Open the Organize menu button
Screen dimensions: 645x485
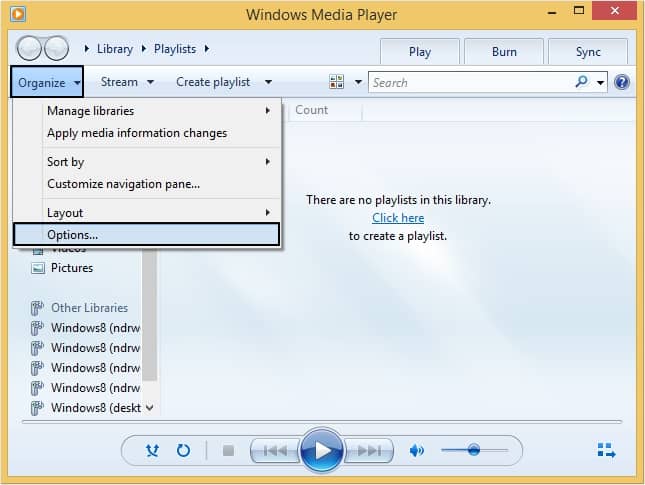coord(47,82)
